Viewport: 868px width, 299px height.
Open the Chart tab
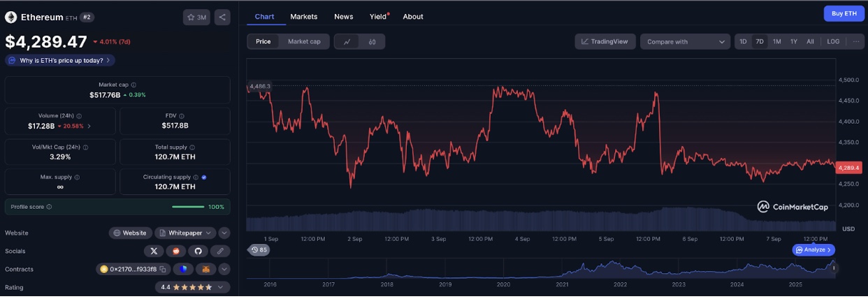coord(264,17)
